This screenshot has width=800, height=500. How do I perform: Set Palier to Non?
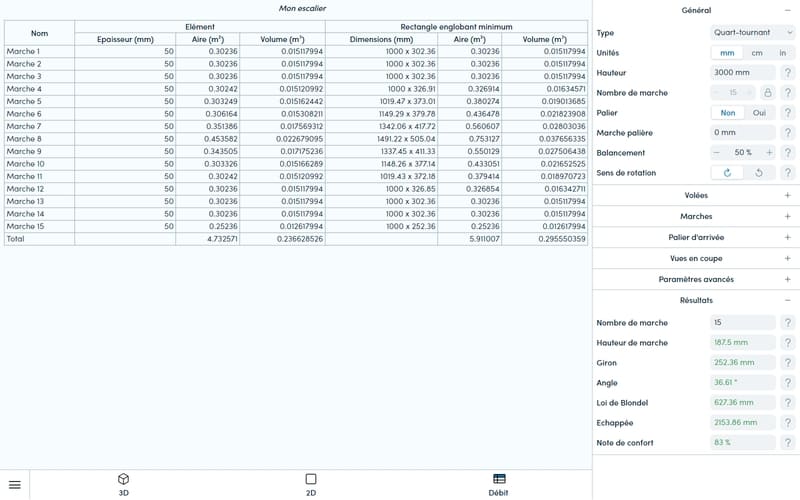[728, 113]
